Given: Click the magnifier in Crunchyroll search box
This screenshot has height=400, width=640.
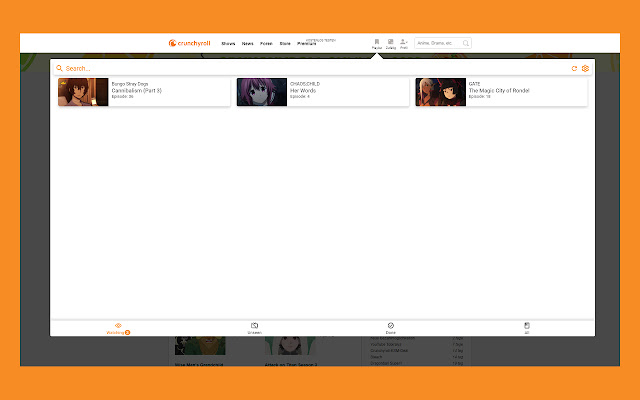Looking at the screenshot, I should (x=466, y=43).
